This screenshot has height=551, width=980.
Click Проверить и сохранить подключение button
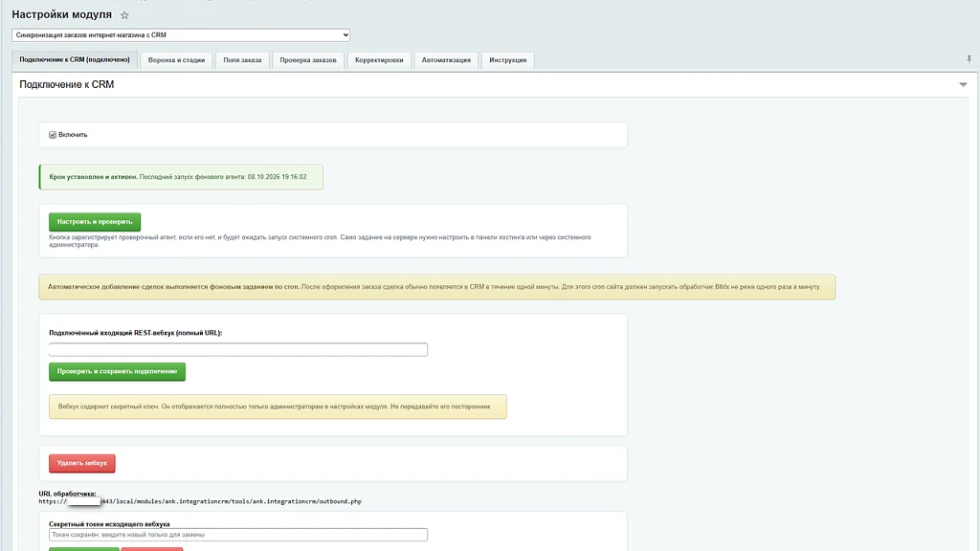(118, 372)
